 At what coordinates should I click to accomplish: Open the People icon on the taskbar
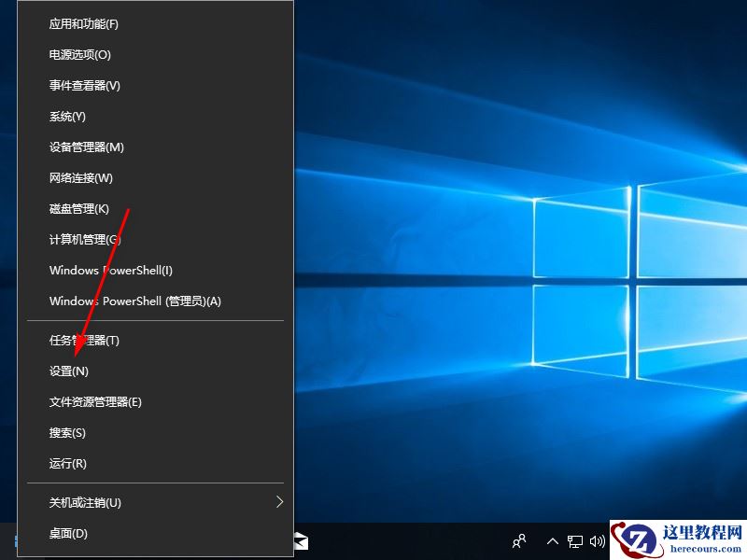point(518,541)
